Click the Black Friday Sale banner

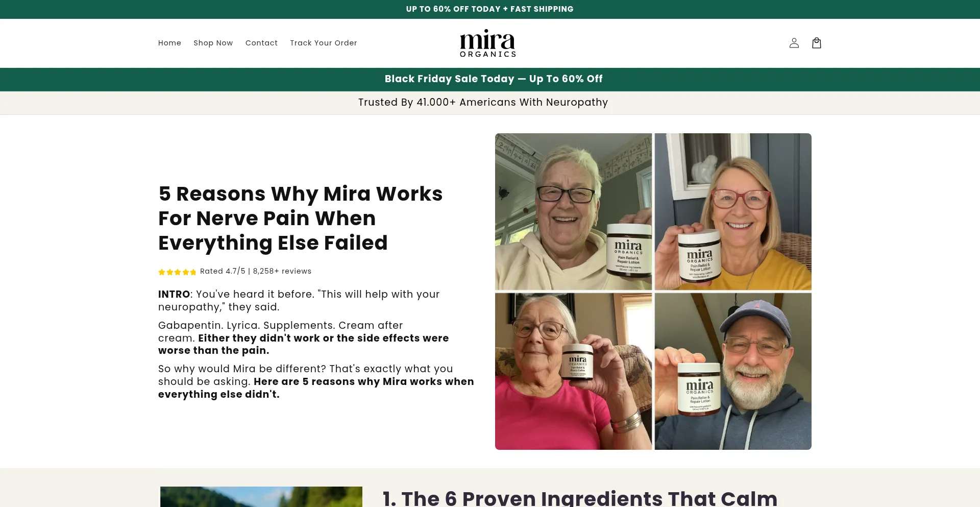(490, 79)
